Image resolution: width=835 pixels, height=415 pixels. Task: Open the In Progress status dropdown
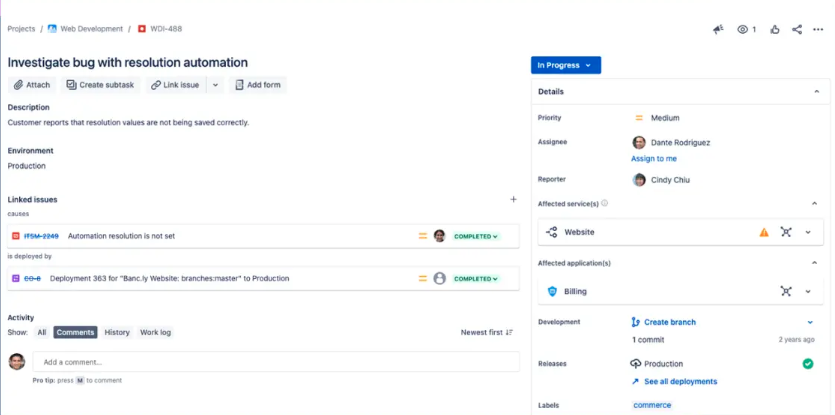pos(565,65)
